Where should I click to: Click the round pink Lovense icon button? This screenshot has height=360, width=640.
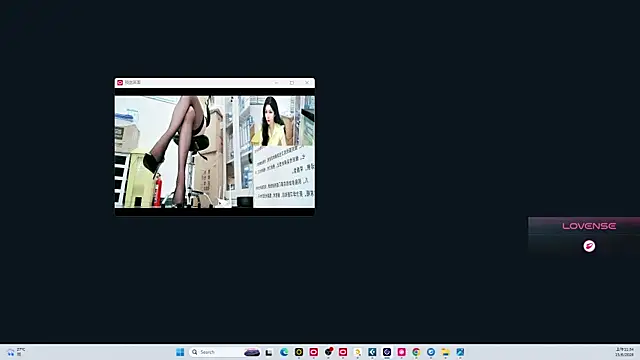[589, 246]
